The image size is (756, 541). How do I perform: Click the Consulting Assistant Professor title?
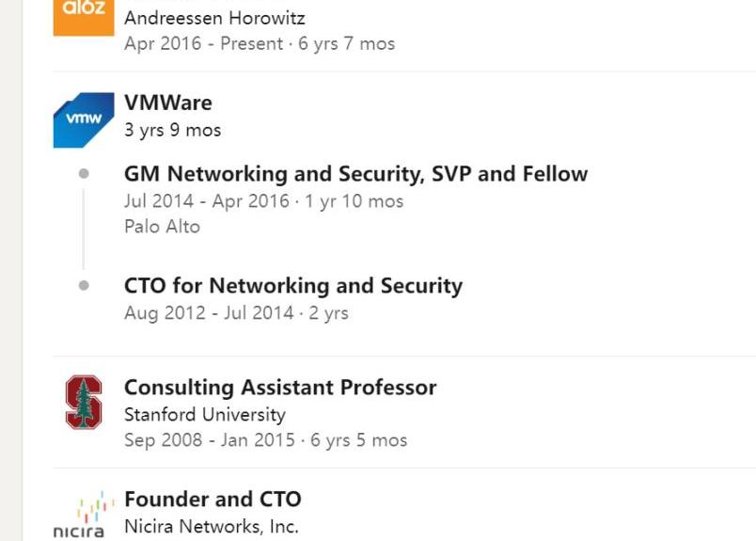pyautogui.click(x=280, y=388)
